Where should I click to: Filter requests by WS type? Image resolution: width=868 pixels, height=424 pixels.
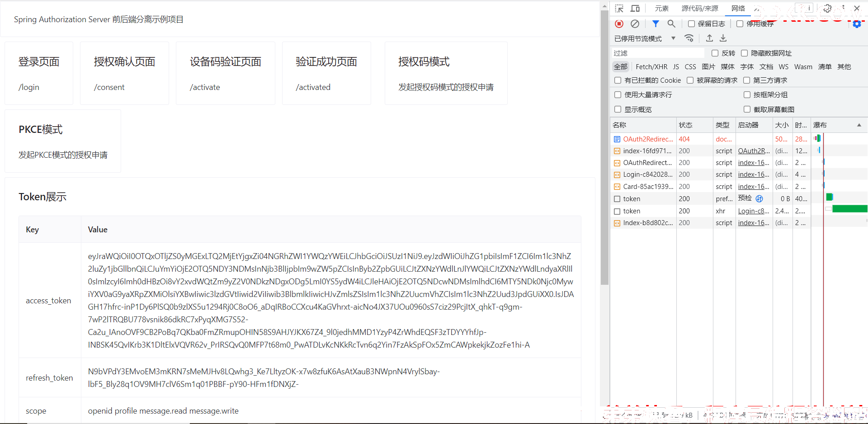(x=783, y=67)
